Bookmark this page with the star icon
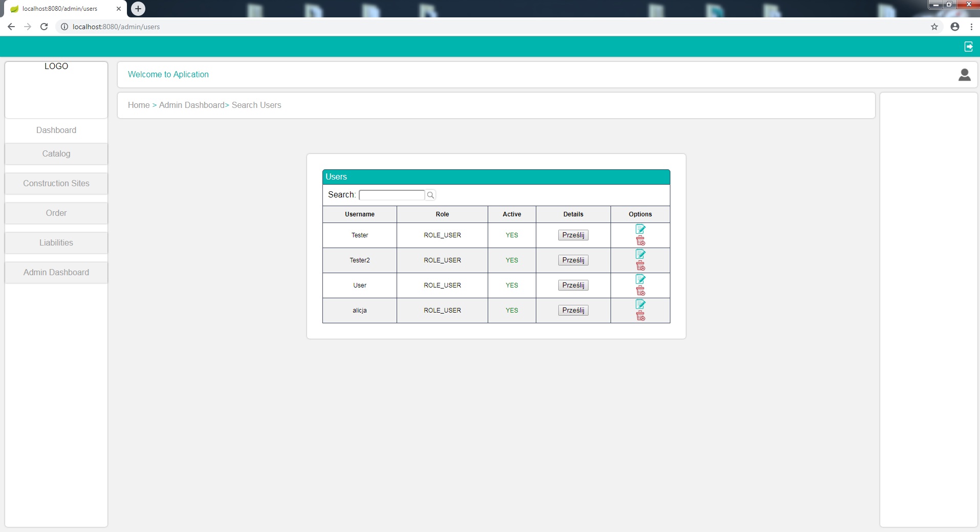This screenshot has height=532, width=980. click(x=934, y=27)
